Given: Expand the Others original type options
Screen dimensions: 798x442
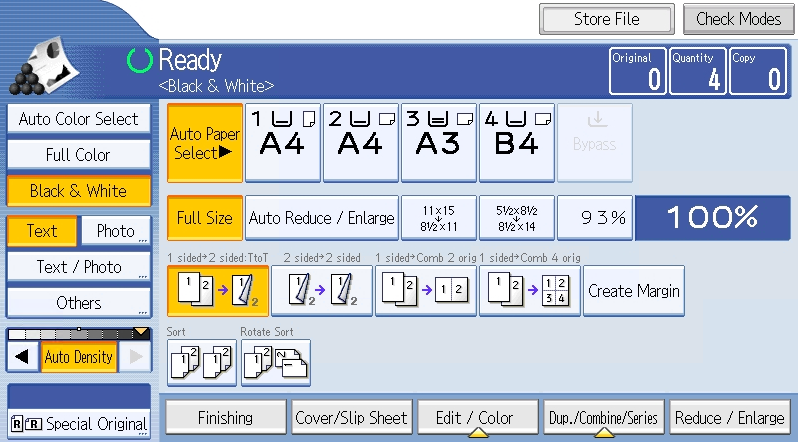Looking at the screenshot, I should [x=78, y=302].
